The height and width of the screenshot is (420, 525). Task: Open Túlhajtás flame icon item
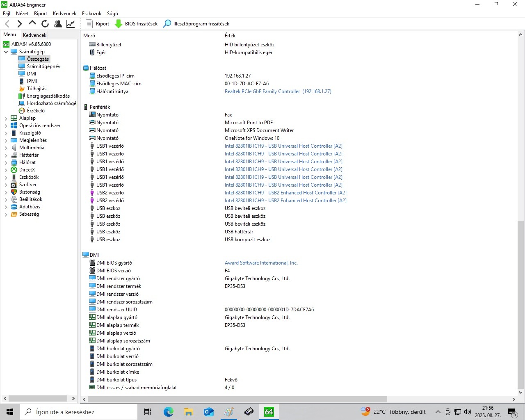click(x=22, y=89)
